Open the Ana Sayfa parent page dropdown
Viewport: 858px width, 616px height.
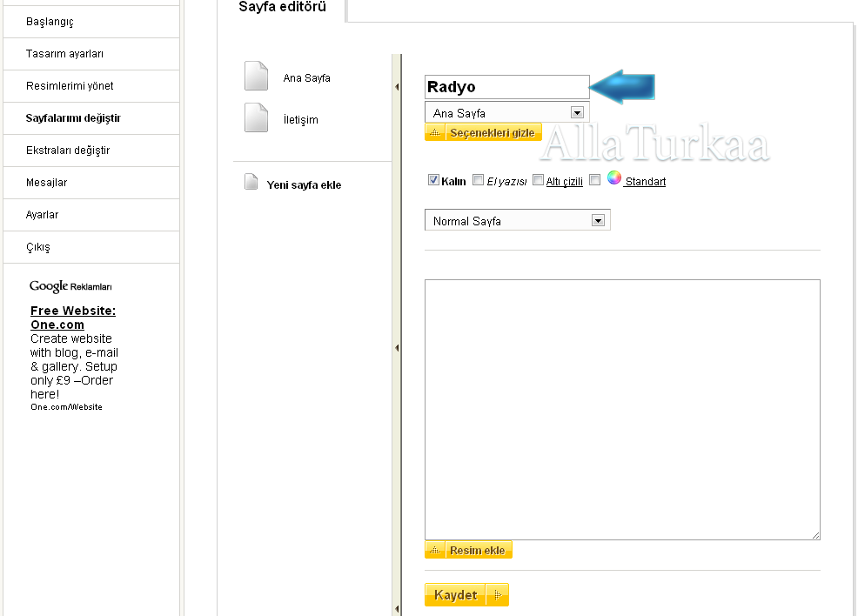click(x=576, y=112)
